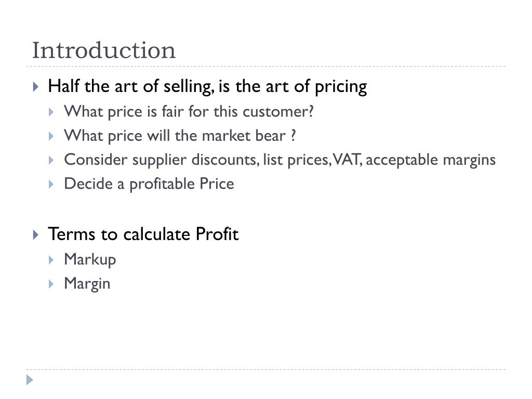Click the arrow bullet before 'Terms to calculate Profit'
Viewport: 532px width, 399px height.
coord(36,234)
